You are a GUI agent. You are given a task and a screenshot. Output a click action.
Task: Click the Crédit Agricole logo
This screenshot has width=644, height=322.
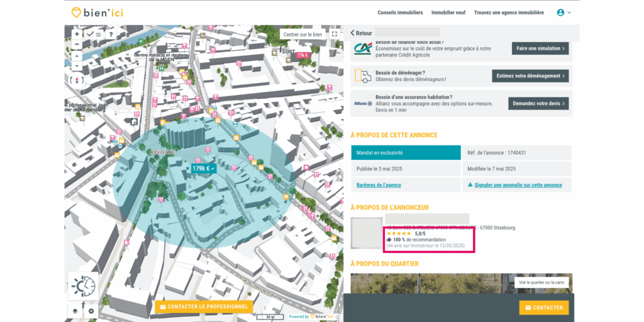(363, 48)
